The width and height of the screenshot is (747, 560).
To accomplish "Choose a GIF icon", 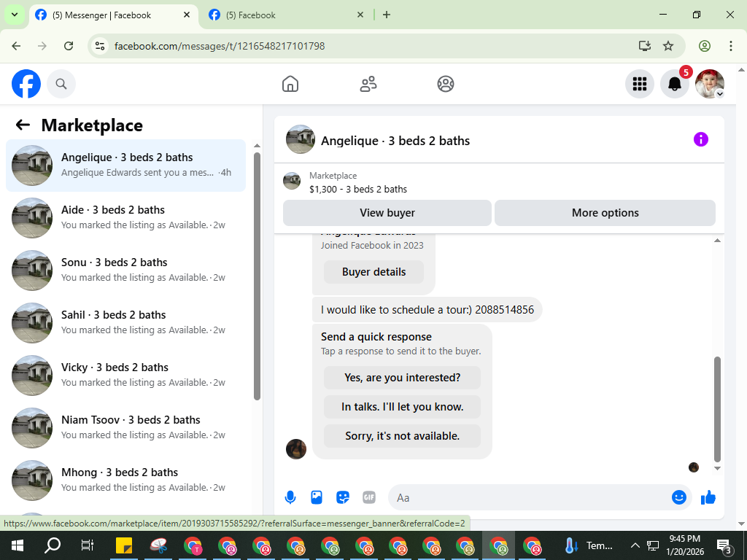I will pyautogui.click(x=368, y=497).
